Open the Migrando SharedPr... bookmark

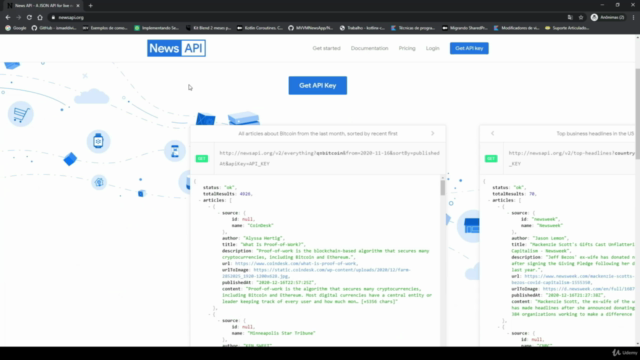point(464,28)
